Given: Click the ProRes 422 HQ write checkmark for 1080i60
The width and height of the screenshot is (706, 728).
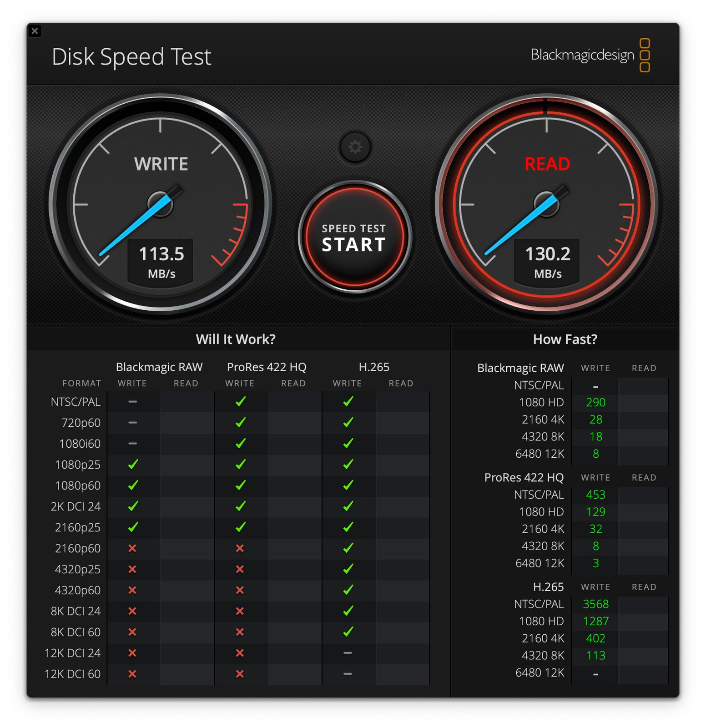Looking at the screenshot, I should coord(241,444).
